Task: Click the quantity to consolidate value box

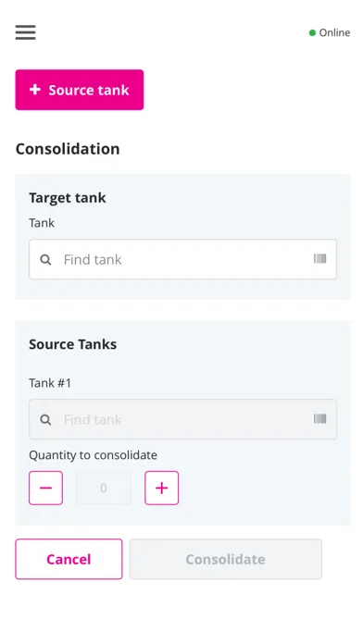Action: point(104,488)
